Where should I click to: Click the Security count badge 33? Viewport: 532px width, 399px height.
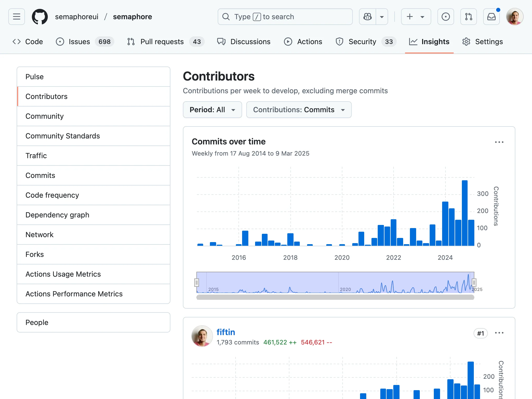click(x=389, y=42)
